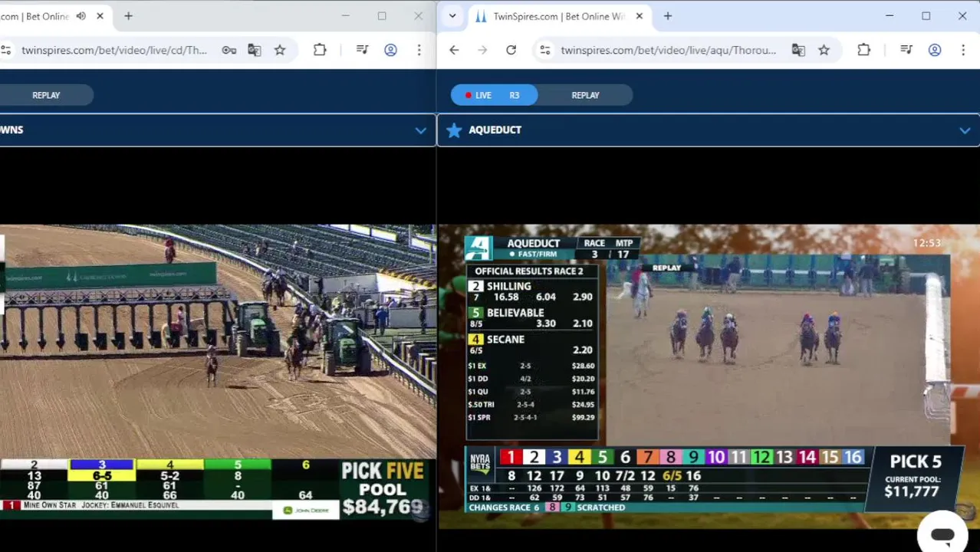The width and height of the screenshot is (980, 552).
Task: Reload the page in the right window
Action: [x=511, y=50]
